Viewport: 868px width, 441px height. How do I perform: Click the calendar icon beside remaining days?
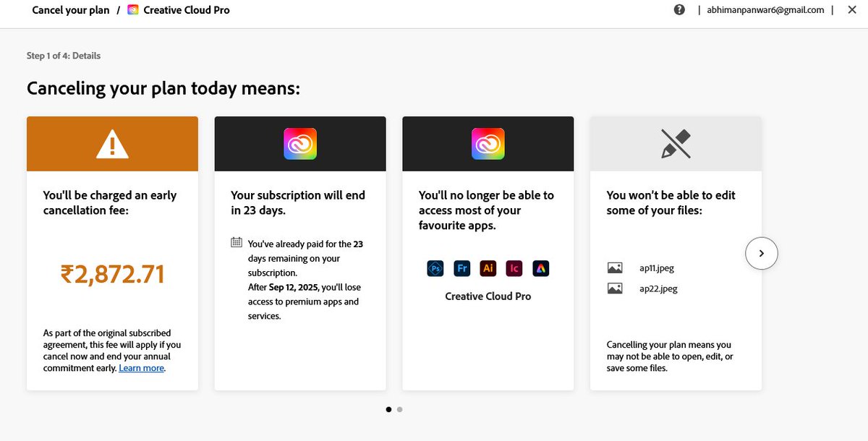237,242
